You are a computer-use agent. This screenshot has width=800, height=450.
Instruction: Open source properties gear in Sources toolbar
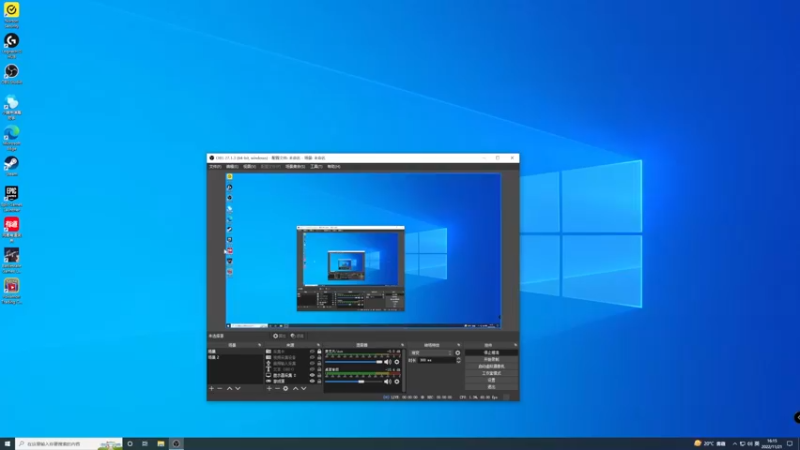(286, 388)
